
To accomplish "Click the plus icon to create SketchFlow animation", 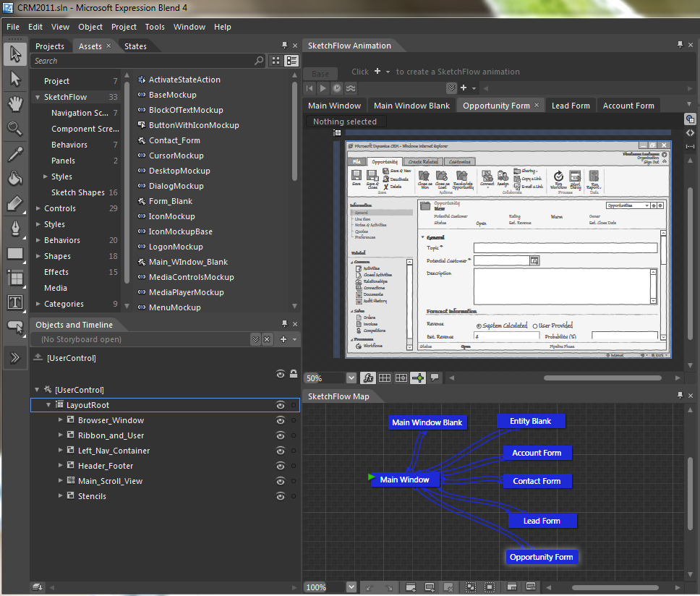I will (x=464, y=88).
